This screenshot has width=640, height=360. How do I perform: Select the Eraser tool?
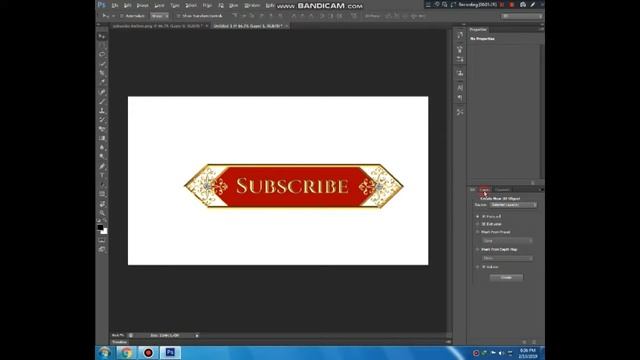(x=102, y=129)
